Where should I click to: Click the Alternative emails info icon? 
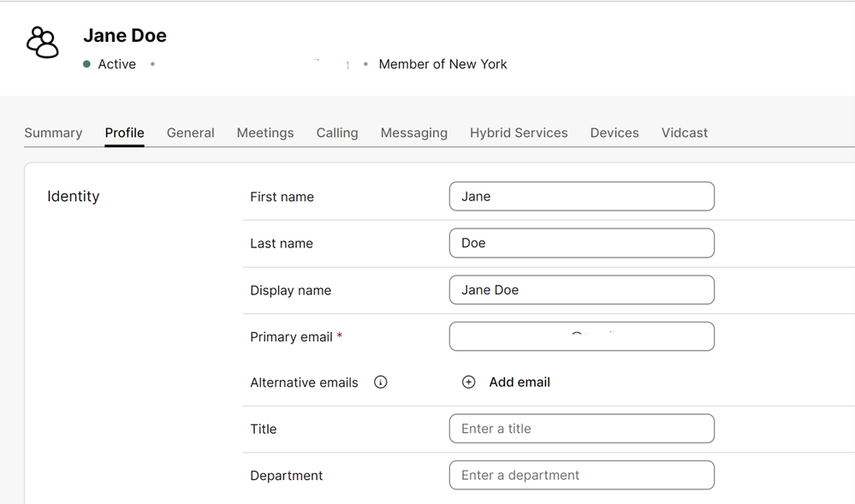click(x=381, y=382)
